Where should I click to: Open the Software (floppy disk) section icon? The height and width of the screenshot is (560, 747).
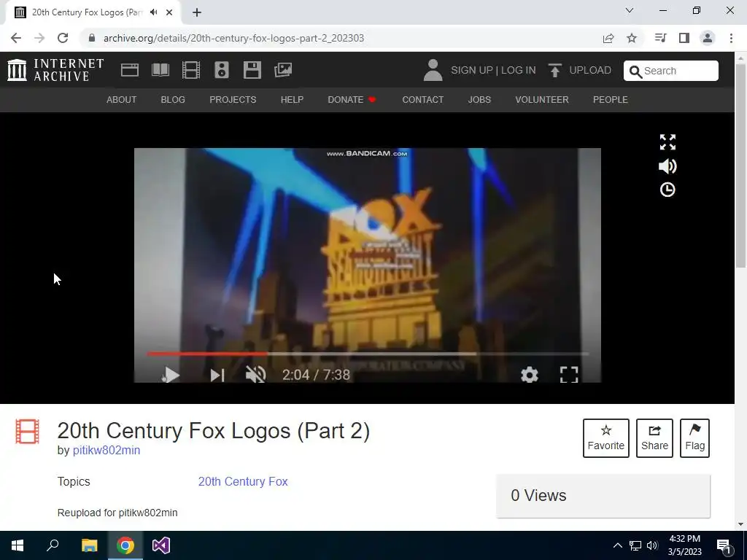pos(252,70)
